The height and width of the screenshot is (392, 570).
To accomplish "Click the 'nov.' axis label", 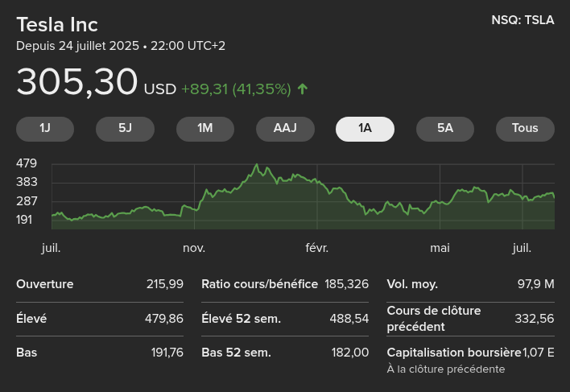I will click(x=194, y=248).
